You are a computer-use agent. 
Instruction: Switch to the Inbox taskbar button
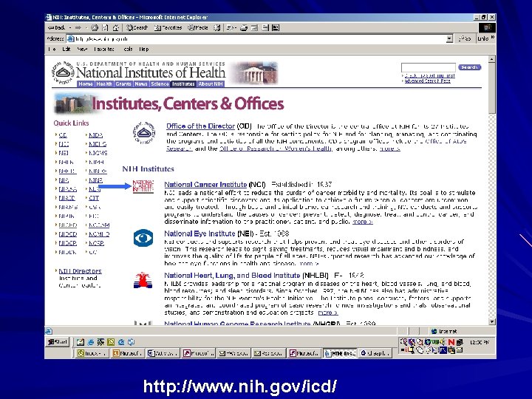pos(92,353)
